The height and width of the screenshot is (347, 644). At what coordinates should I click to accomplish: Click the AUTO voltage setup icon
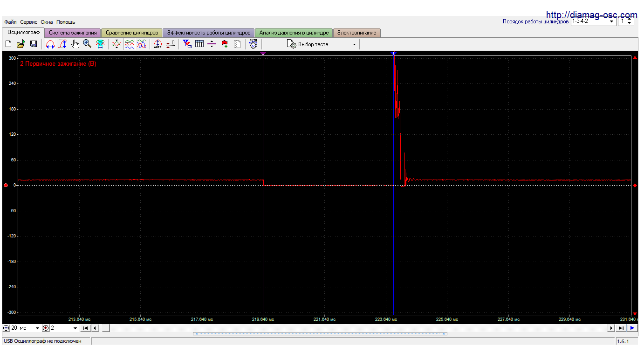click(x=253, y=44)
